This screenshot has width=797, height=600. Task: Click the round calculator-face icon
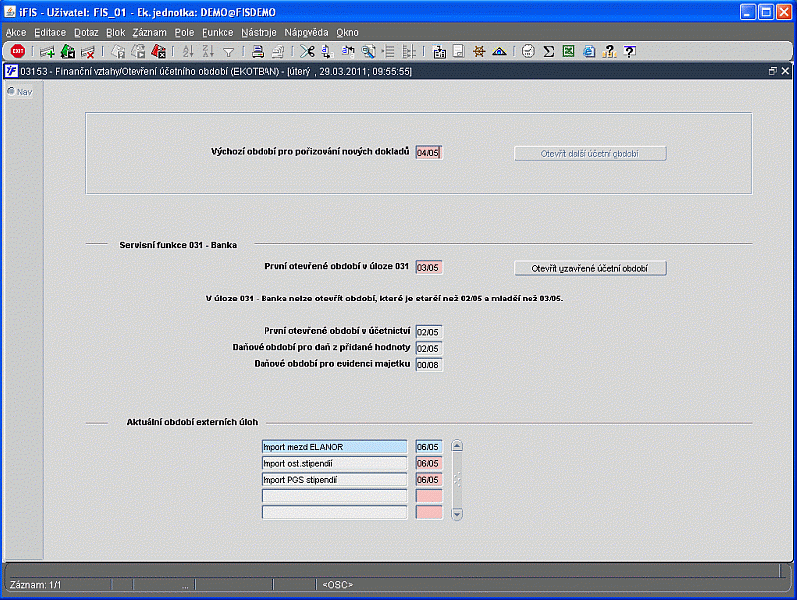pos(528,51)
